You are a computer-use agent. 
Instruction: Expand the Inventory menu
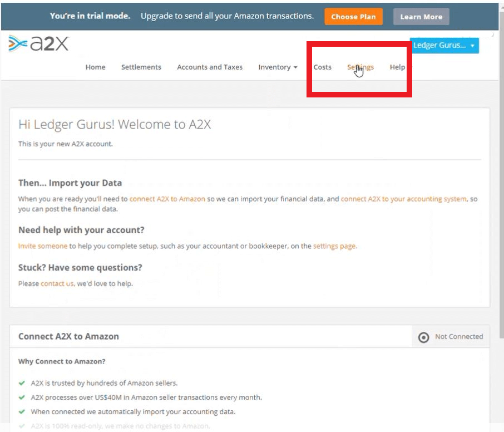pyautogui.click(x=278, y=67)
